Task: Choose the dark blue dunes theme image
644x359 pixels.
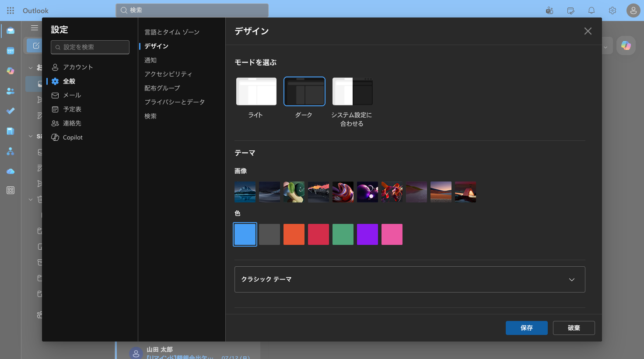Action: 269,192
